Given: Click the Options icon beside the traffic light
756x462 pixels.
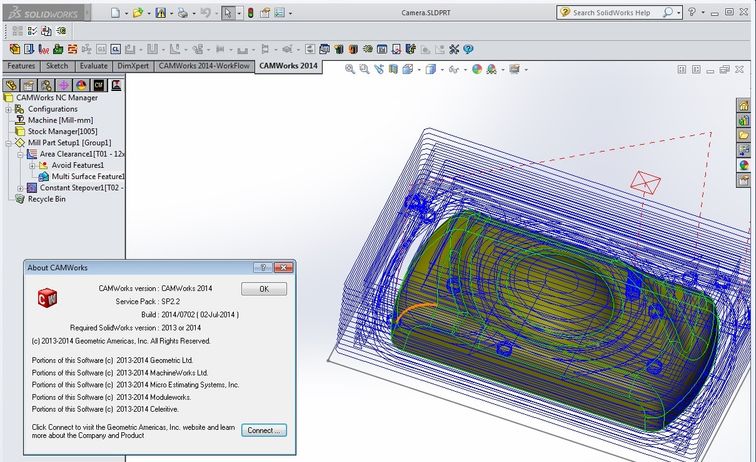Looking at the screenshot, I should [265, 13].
